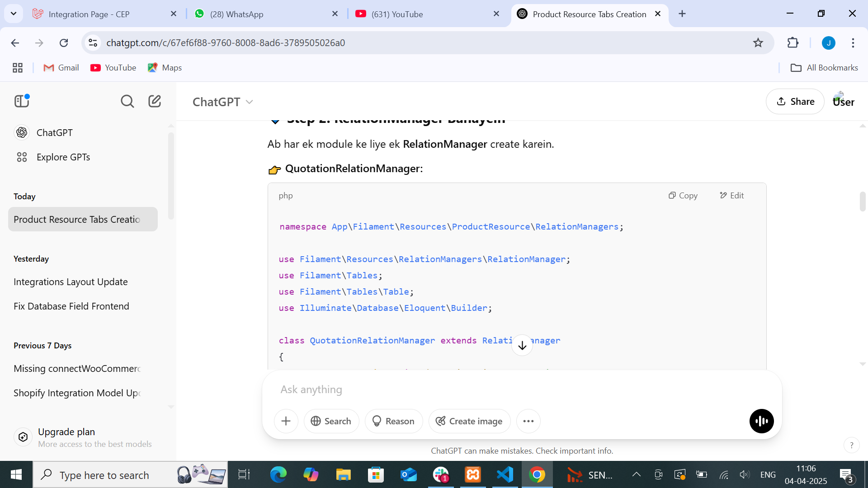
Task: Select Create image tool
Action: coord(469,421)
